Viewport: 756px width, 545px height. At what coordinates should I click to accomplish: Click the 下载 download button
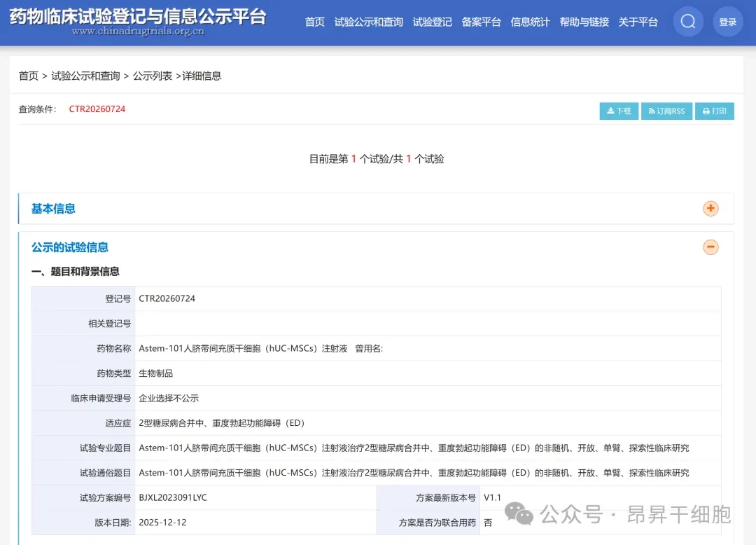(x=619, y=111)
